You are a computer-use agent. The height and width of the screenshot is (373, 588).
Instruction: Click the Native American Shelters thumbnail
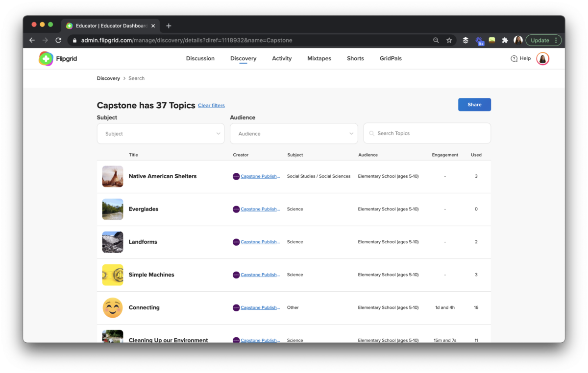click(x=112, y=176)
